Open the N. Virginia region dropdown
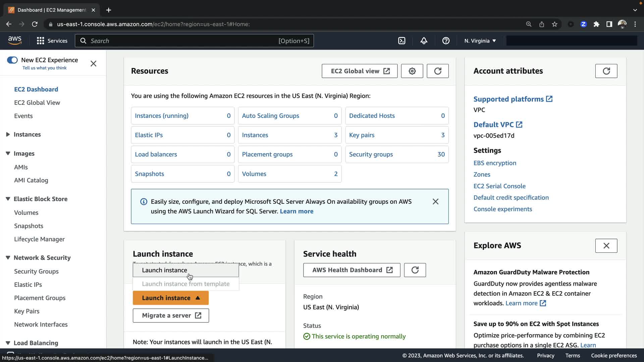644x362 pixels. tap(480, 41)
